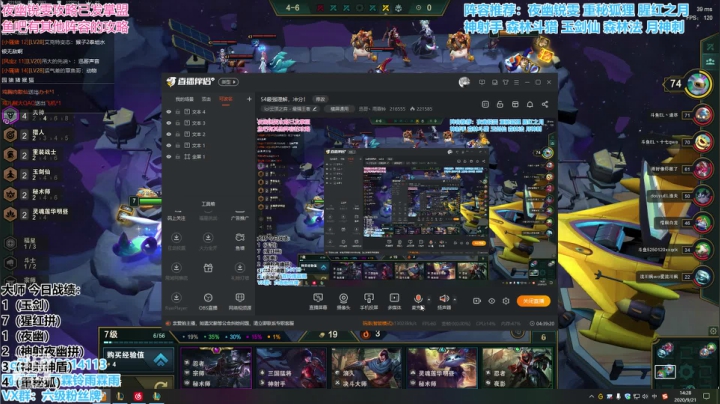Click the button after the stream title
720x404 pixels.
(320, 99)
